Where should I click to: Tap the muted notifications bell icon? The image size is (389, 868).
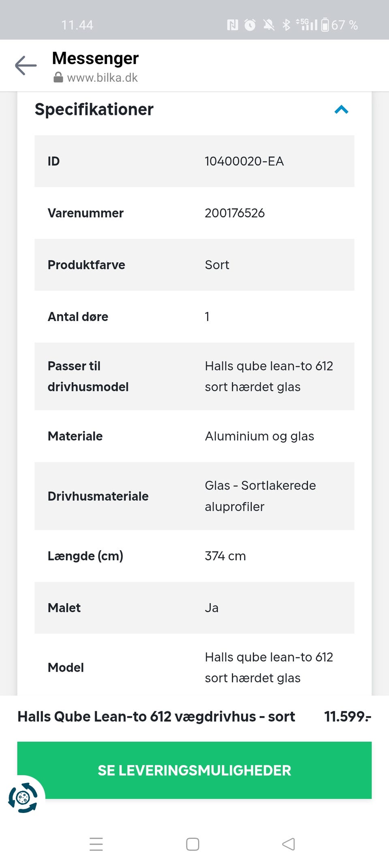click(268, 25)
